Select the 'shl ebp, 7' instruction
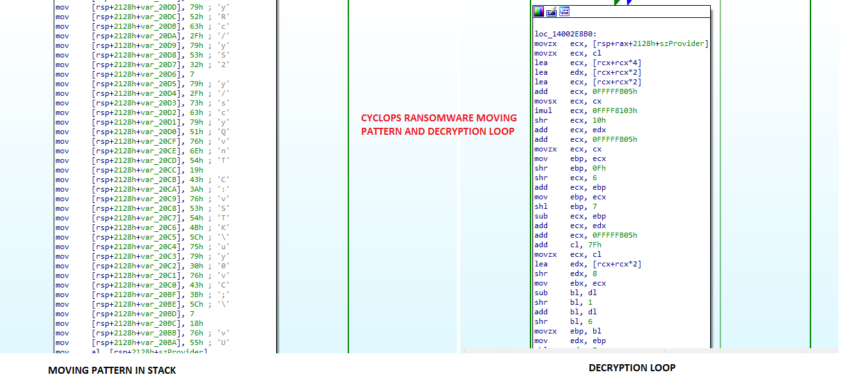Screen dimensions: 868x384 point(564,206)
